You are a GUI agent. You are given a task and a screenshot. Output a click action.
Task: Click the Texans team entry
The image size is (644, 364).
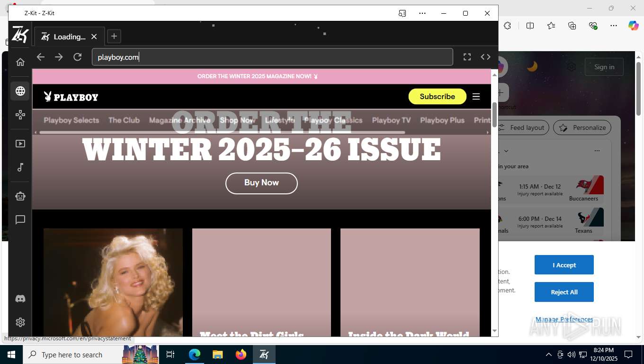(x=587, y=221)
